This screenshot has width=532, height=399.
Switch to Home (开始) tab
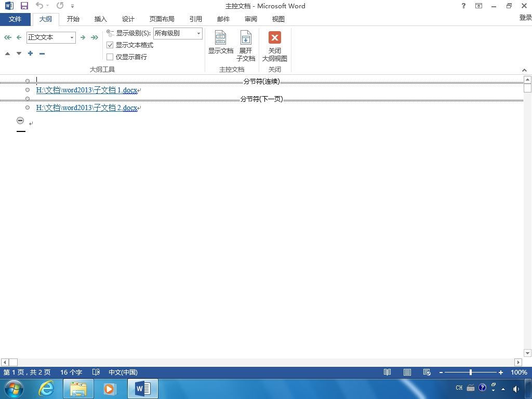(x=73, y=19)
